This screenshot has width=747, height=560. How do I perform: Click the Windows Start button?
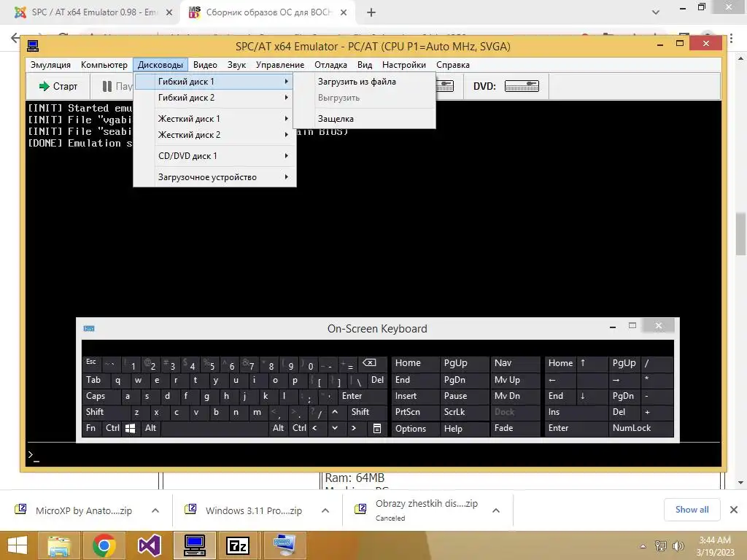(x=18, y=545)
